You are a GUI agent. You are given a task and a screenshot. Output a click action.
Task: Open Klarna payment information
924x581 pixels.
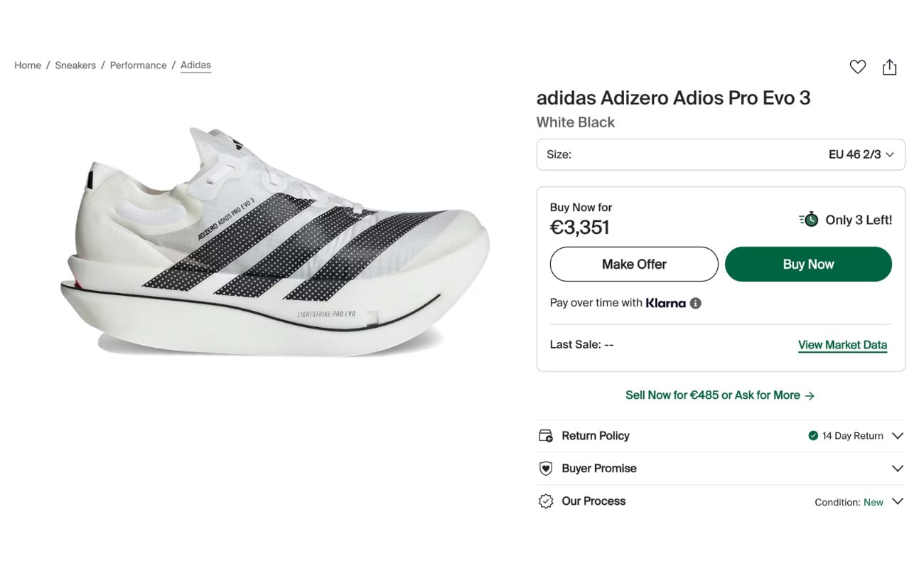695,303
